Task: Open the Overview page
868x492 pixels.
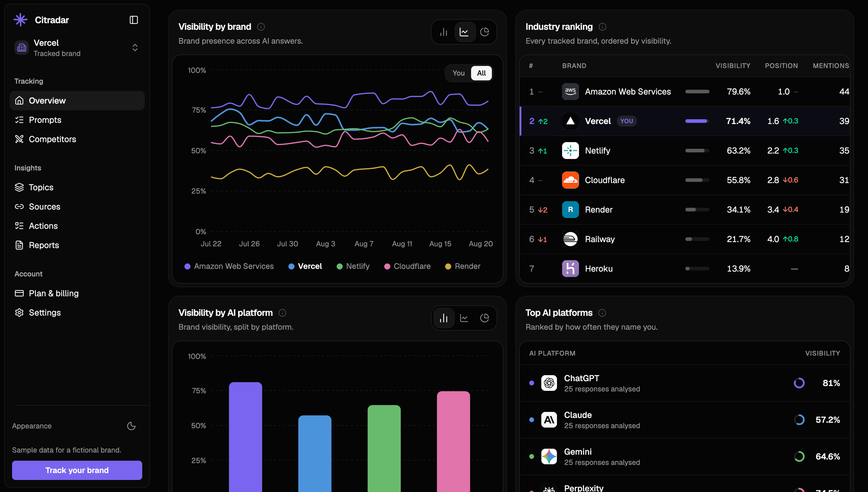Action: (77, 100)
